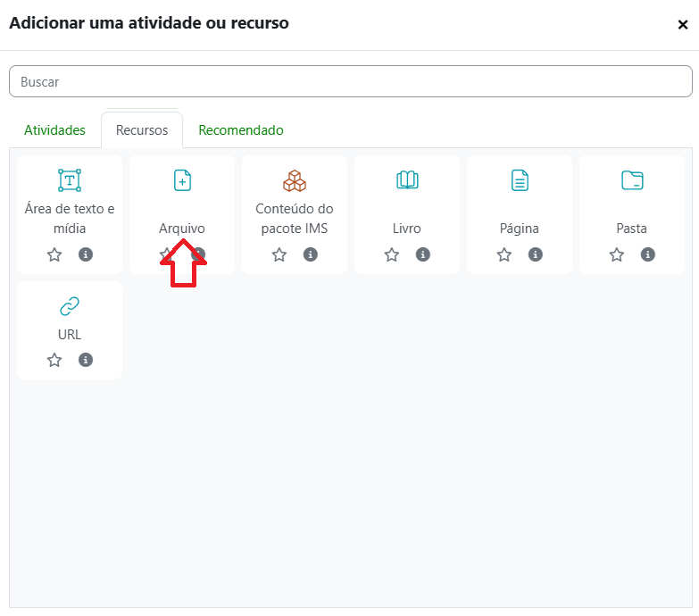Pick the Livro book icon
The height and width of the screenshot is (616, 699).
407,180
